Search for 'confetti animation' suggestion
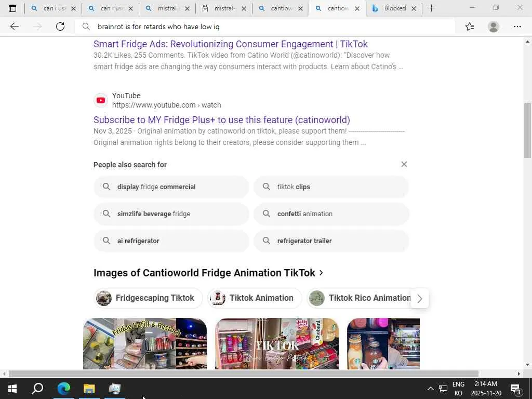 (x=331, y=214)
